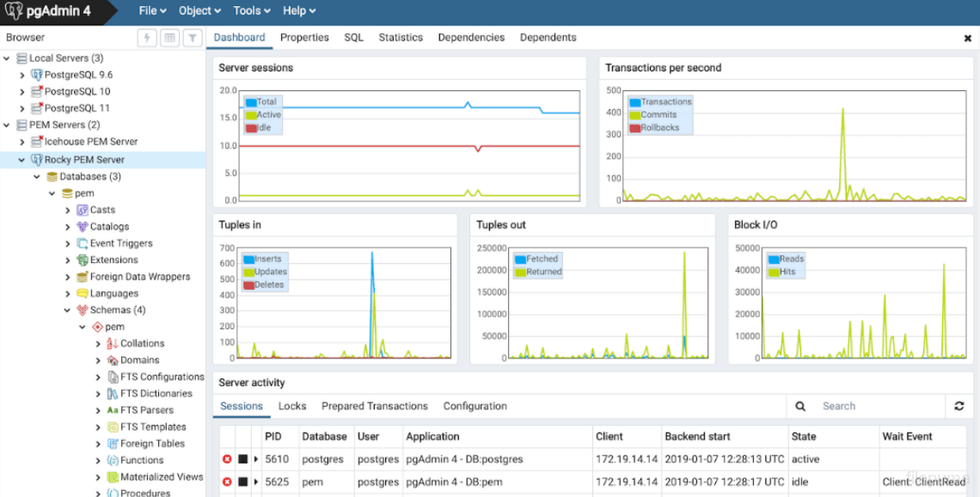Click the Filtered Rows funnel icon
The image size is (980, 497).
coord(193,38)
